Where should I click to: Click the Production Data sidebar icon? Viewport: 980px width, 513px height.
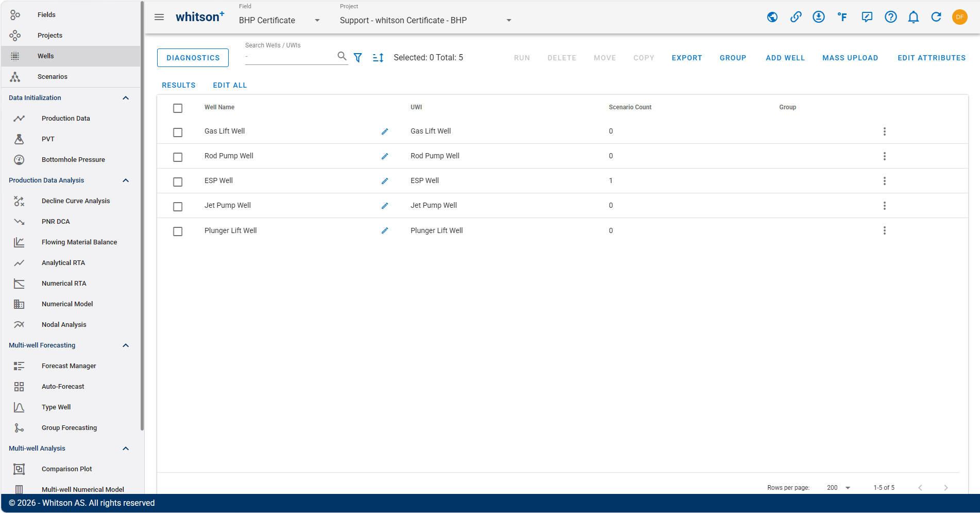19,119
